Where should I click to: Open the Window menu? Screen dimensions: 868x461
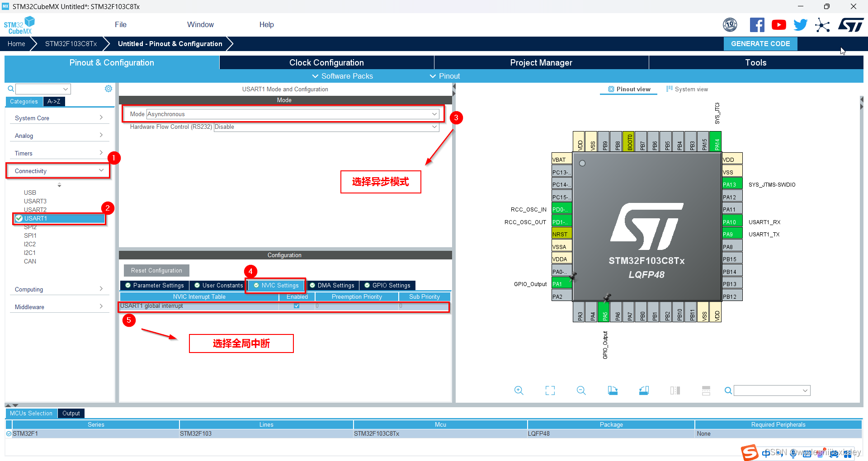click(x=200, y=24)
